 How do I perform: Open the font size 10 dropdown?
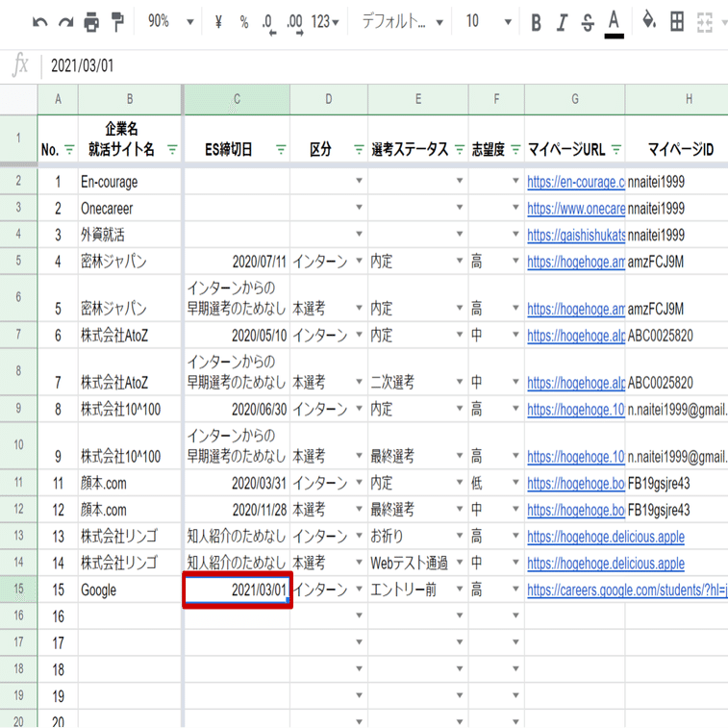[x=489, y=21]
